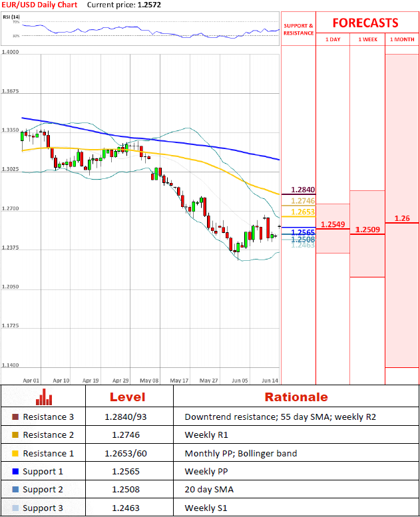Click the EUR/USD Daily Chart title
The width and height of the screenshot is (420, 517).
coord(39,5)
